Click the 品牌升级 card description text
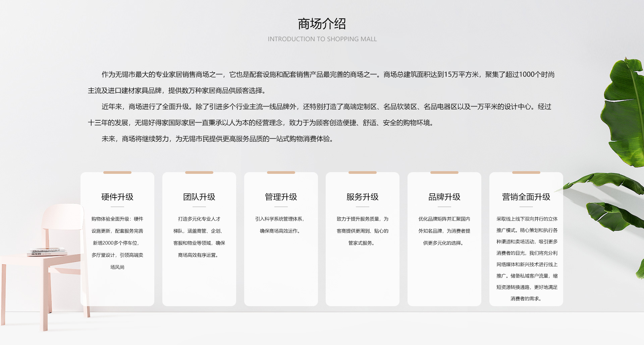 (444, 231)
